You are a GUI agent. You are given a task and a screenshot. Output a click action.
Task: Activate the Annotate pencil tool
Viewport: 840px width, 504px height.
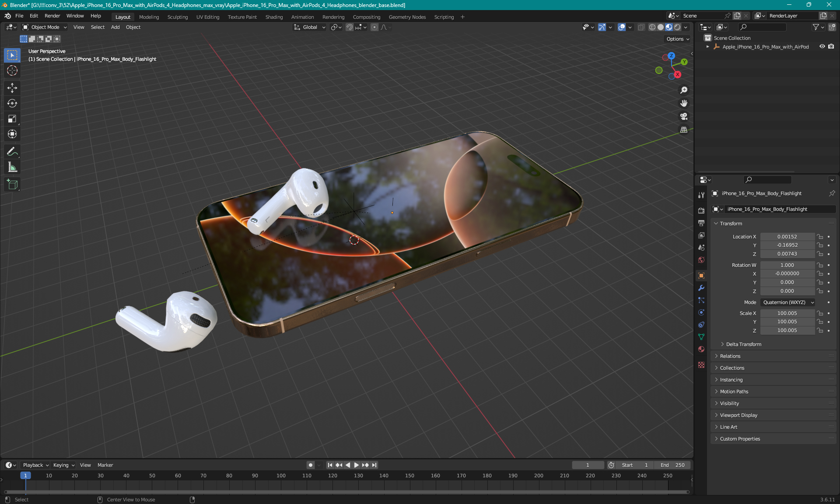pyautogui.click(x=12, y=152)
